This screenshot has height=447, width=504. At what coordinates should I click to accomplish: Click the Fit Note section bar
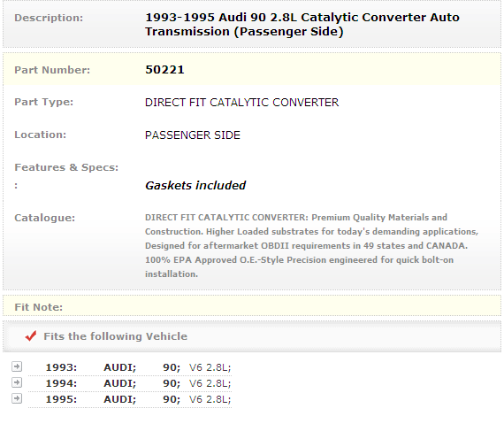(x=252, y=306)
